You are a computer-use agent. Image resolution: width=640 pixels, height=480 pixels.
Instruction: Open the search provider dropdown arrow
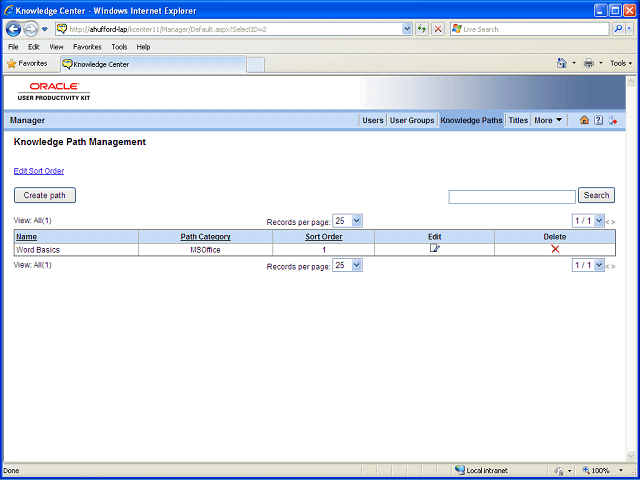point(629,29)
